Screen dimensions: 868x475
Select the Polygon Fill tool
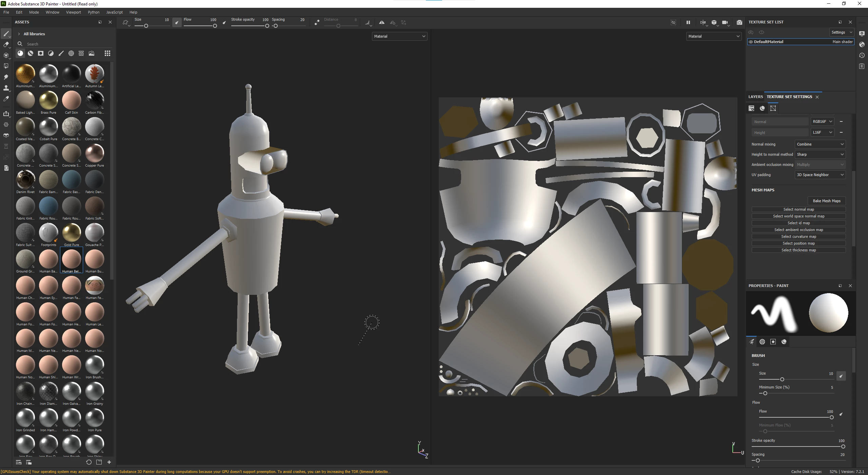(x=6, y=66)
